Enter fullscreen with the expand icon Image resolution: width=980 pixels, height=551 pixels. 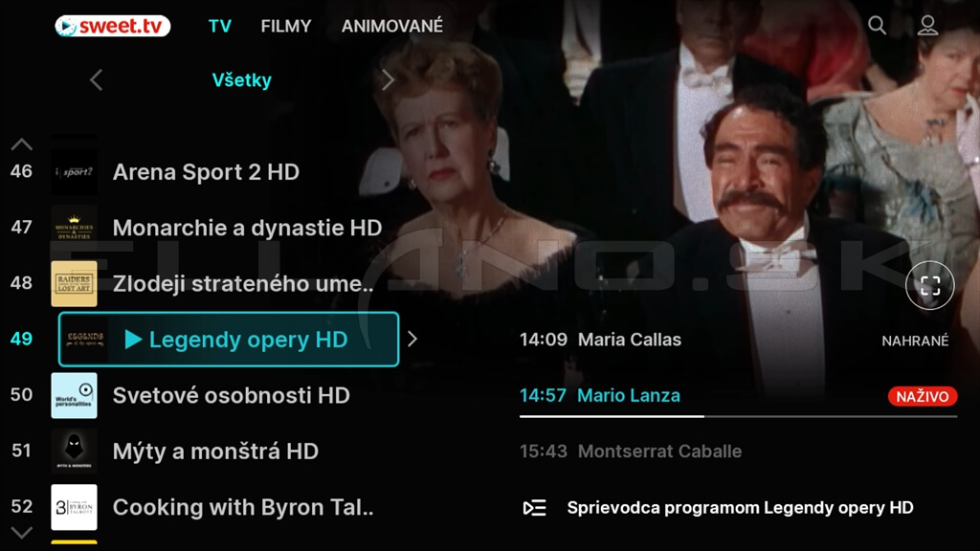929,285
